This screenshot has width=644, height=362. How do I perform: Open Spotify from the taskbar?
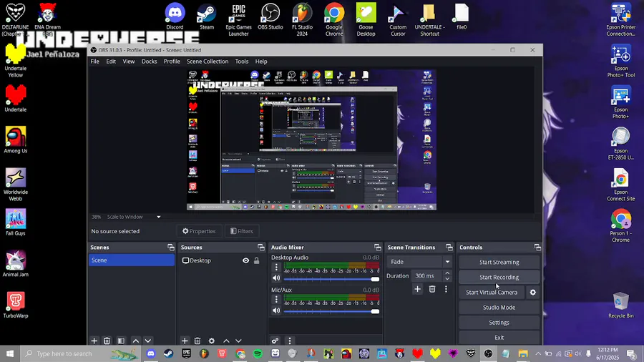pyautogui.click(x=258, y=353)
